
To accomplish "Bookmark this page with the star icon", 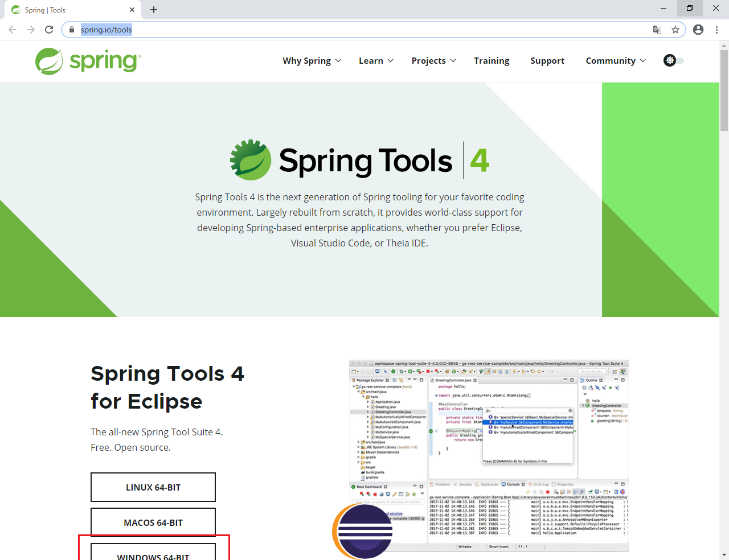I will tap(675, 30).
